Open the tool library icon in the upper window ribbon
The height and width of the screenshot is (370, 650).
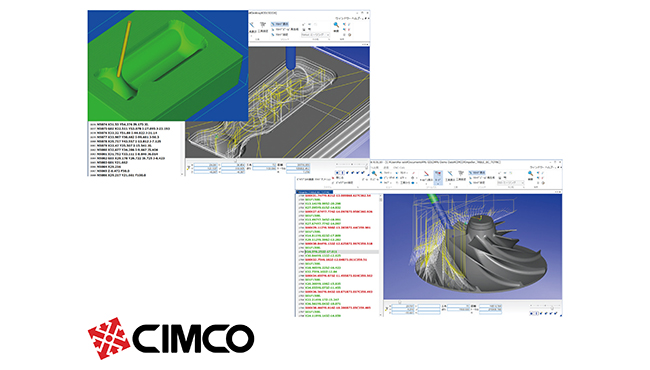[263, 24]
